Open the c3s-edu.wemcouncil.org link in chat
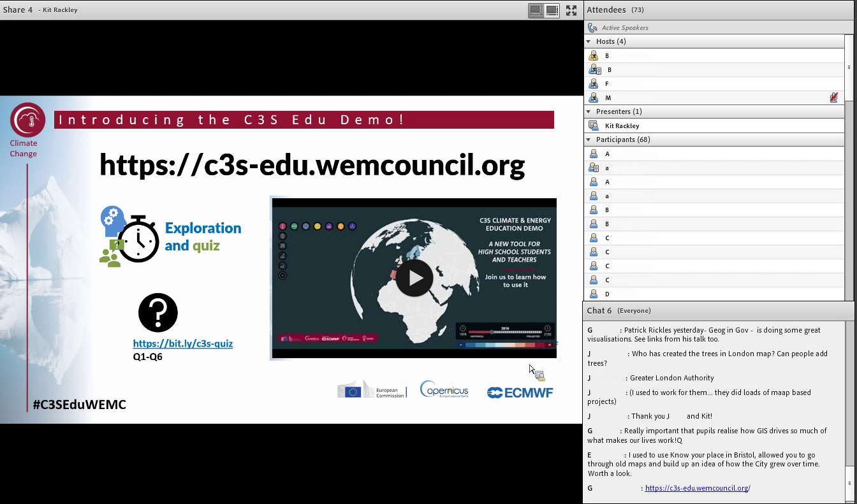The height and width of the screenshot is (504, 857). (698, 488)
